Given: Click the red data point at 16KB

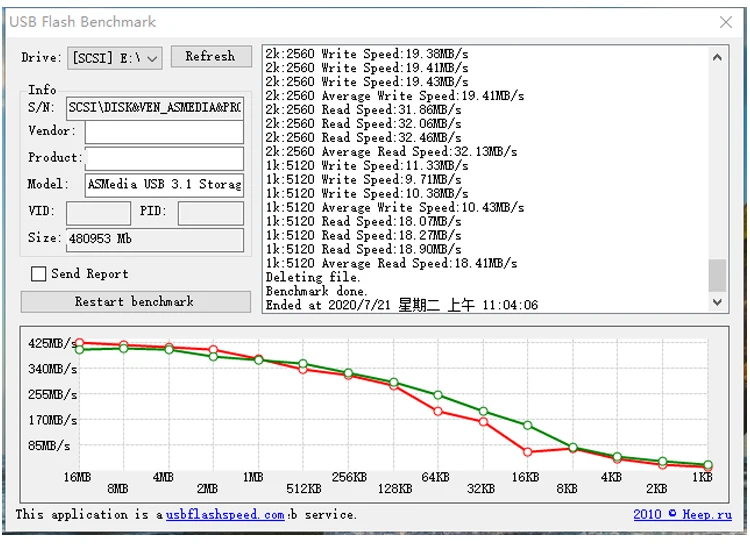Looking at the screenshot, I should click(528, 452).
